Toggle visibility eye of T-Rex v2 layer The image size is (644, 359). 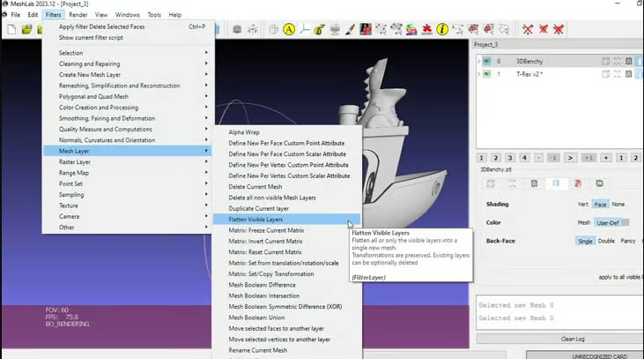point(485,74)
